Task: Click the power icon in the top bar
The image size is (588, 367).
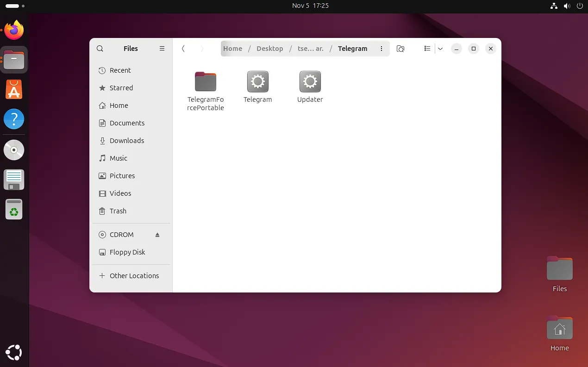Action: click(580, 6)
